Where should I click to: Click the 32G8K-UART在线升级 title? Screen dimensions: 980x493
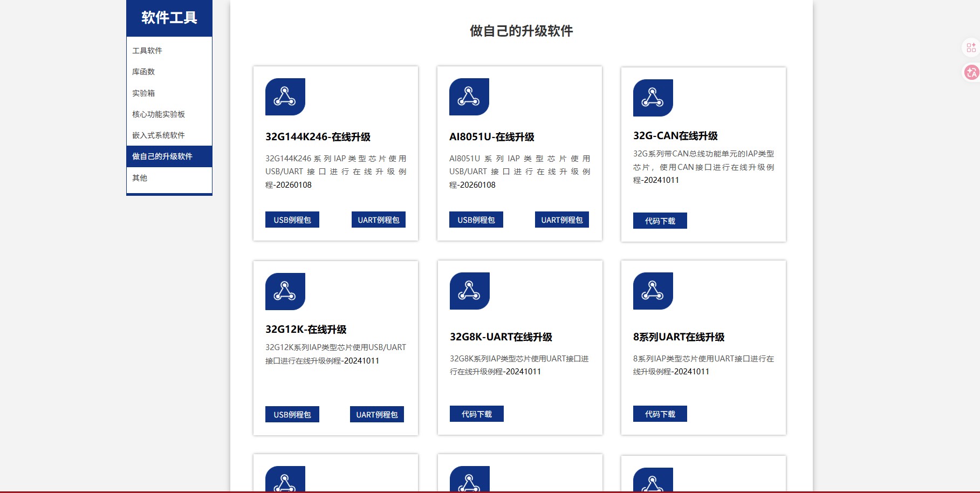pyautogui.click(x=501, y=337)
